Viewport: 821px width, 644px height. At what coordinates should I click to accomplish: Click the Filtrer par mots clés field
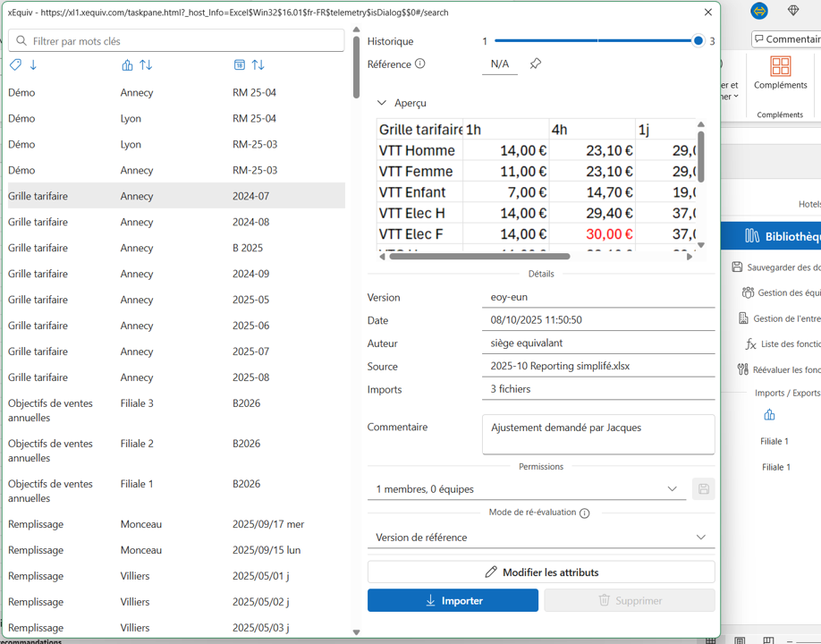tap(176, 41)
